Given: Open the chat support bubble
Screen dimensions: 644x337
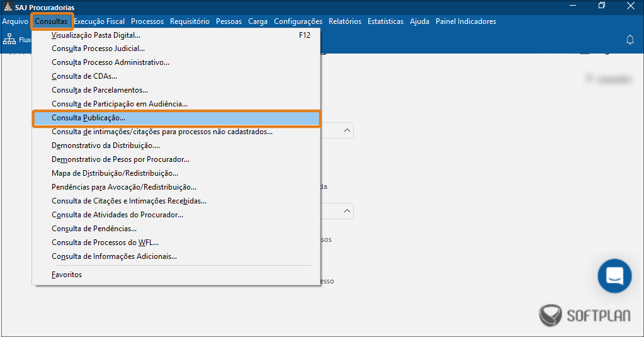Looking at the screenshot, I should [614, 276].
